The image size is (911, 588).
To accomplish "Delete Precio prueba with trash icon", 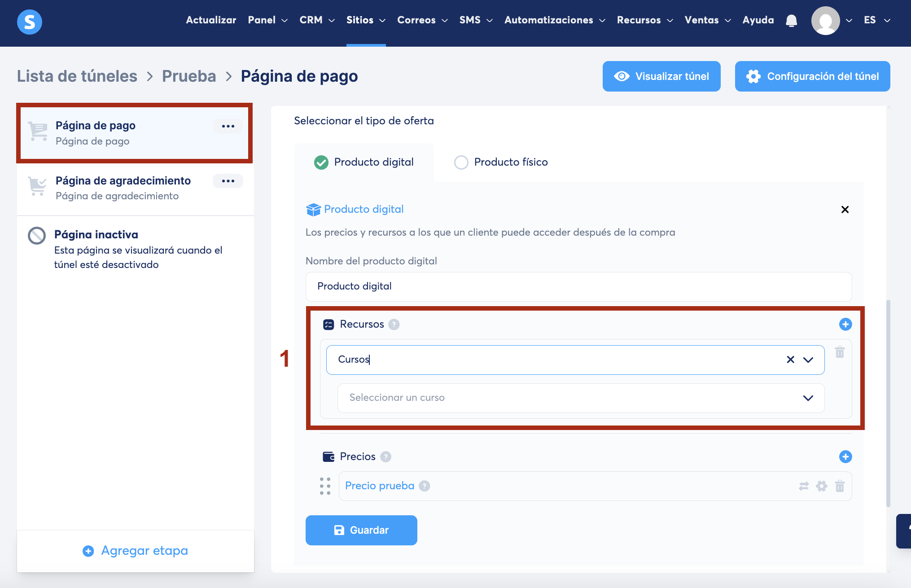I will (840, 486).
